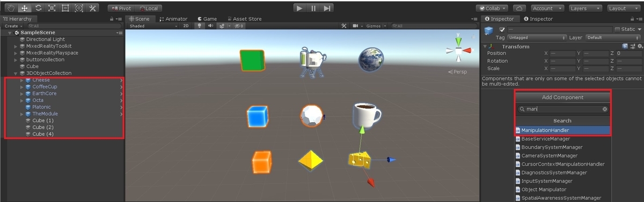Step one frame forward

pos(327,8)
